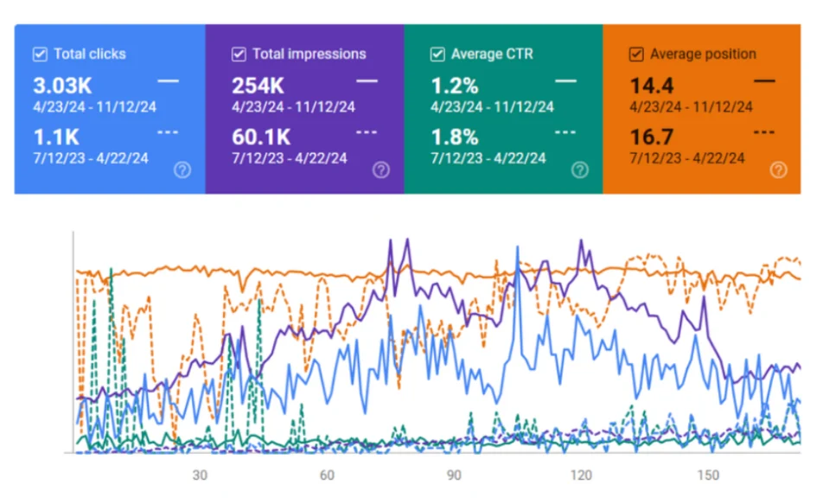Click solid line legend beside 254K
This screenshot has width=823, height=504.
[367, 81]
